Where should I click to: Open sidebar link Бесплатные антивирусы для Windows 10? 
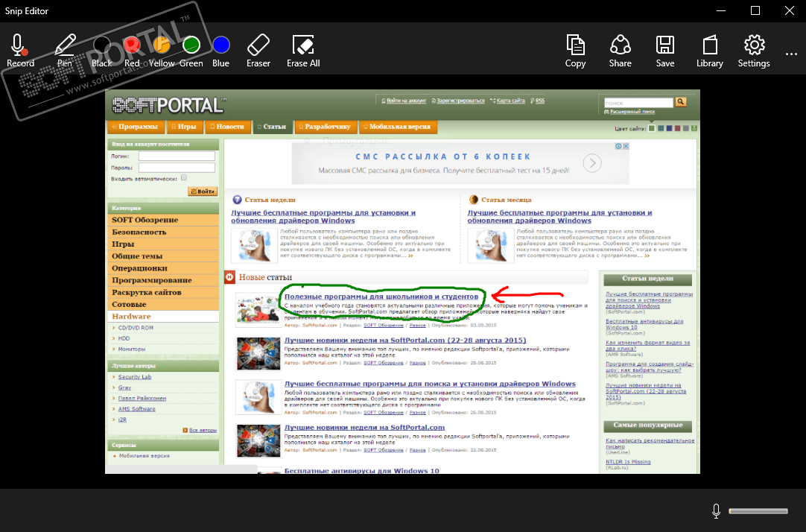pyautogui.click(x=644, y=324)
